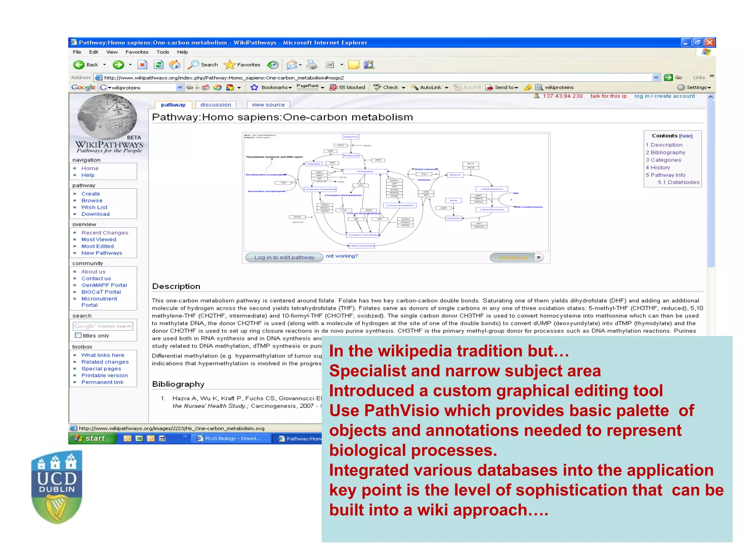
Task: Switch to the view source tab
Action: (268, 105)
